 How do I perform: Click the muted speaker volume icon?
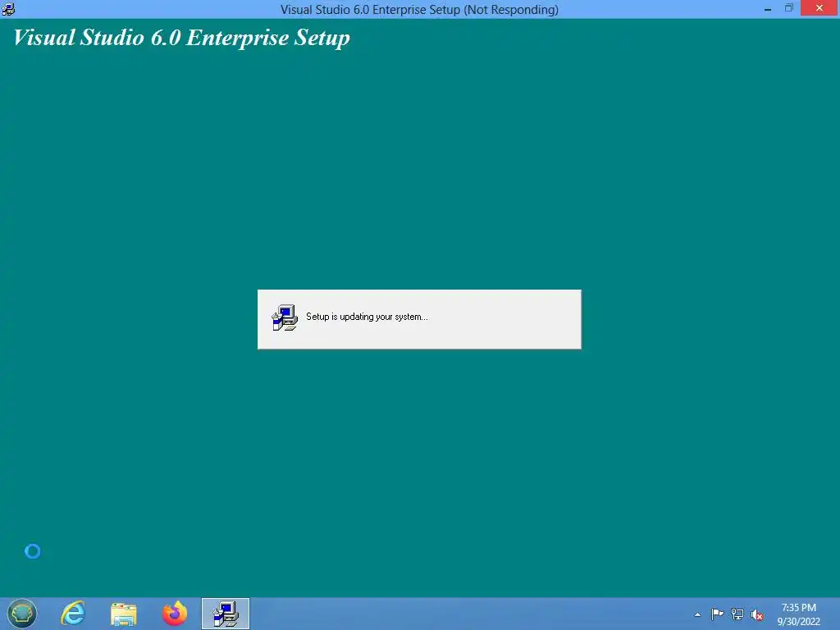(x=757, y=614)
